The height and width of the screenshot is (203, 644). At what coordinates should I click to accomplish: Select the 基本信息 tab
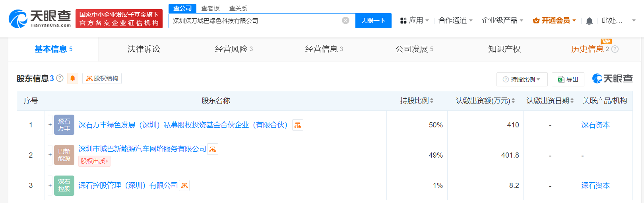click(x=53, y=49)
